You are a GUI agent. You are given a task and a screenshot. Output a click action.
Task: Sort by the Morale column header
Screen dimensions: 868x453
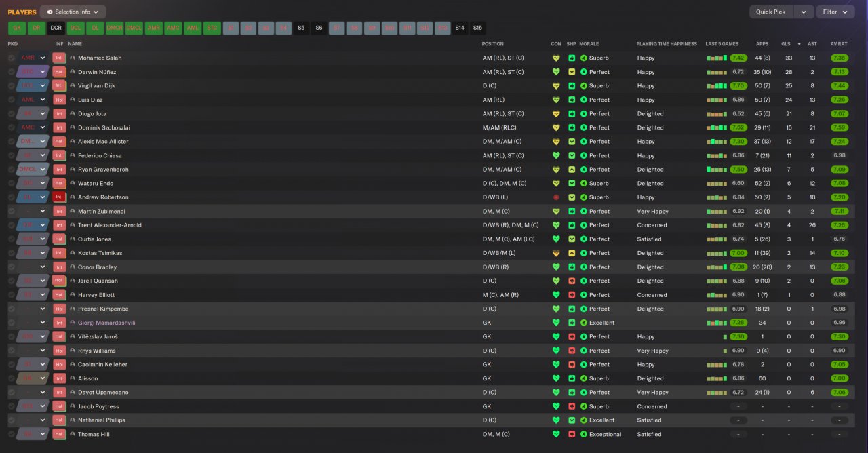(x=589, y=44)
